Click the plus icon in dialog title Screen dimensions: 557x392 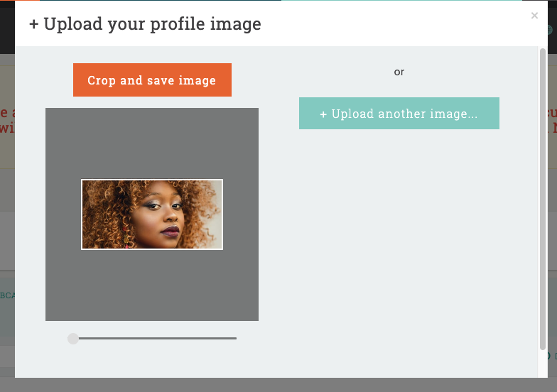tap(34, 24)
